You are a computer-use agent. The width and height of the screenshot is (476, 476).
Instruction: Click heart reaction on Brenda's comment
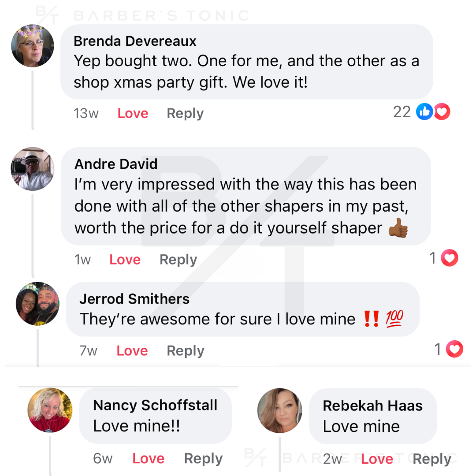click(442, 112)
